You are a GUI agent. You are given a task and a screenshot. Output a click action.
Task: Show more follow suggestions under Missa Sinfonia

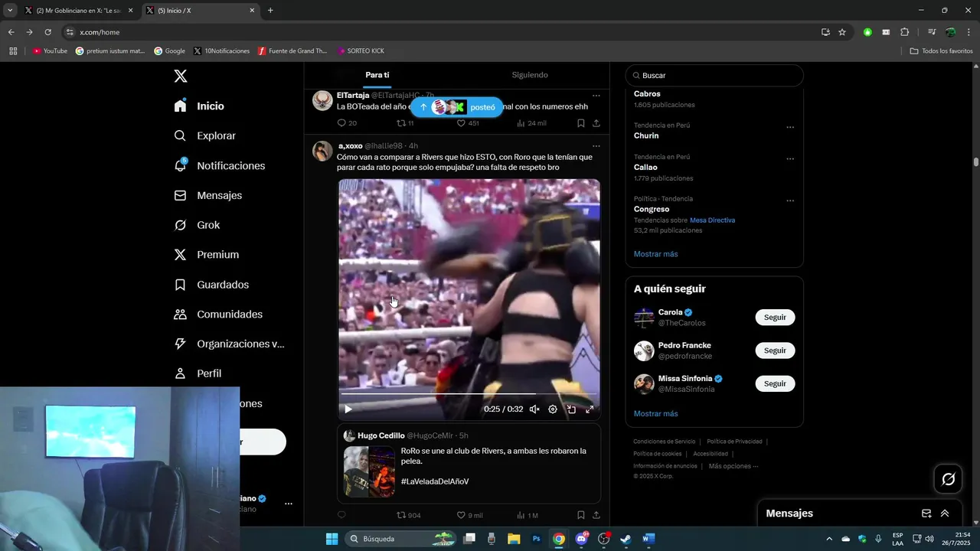click(655, 414)
